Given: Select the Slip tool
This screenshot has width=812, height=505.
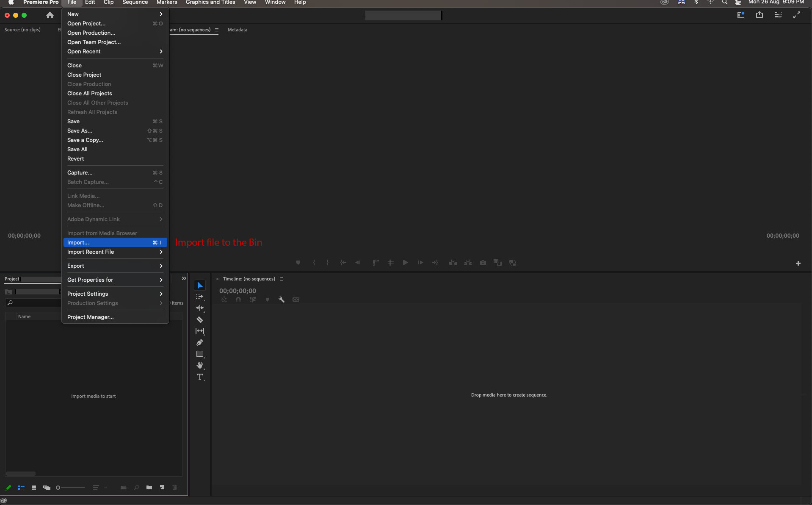Looking at the screenshot, I should pos(200,331).
